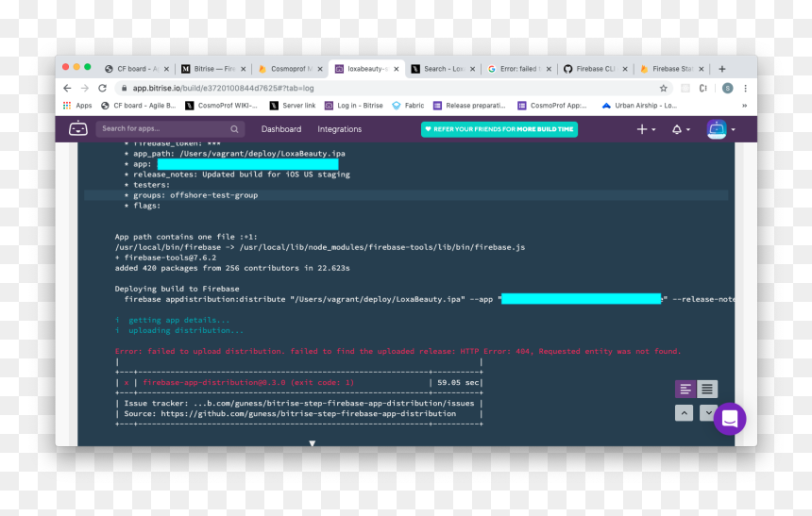
Task: Click the 'getting app details...' log line
Action: point(172,320)
